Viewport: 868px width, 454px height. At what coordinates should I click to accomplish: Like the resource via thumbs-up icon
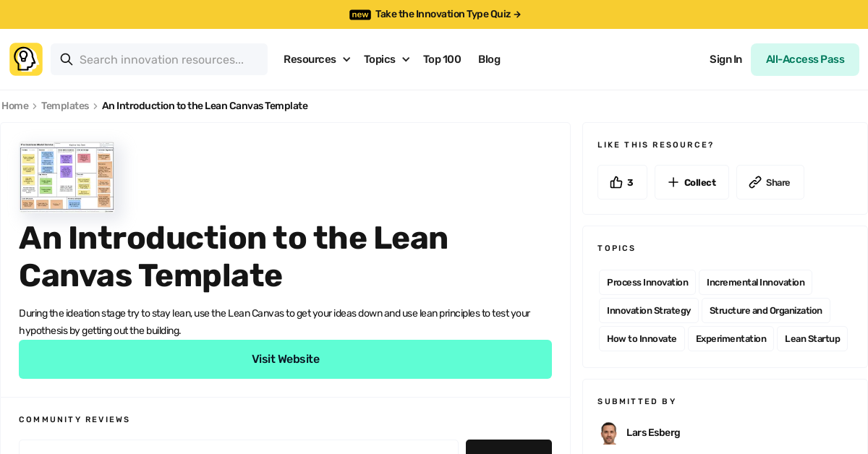(616, 182)
